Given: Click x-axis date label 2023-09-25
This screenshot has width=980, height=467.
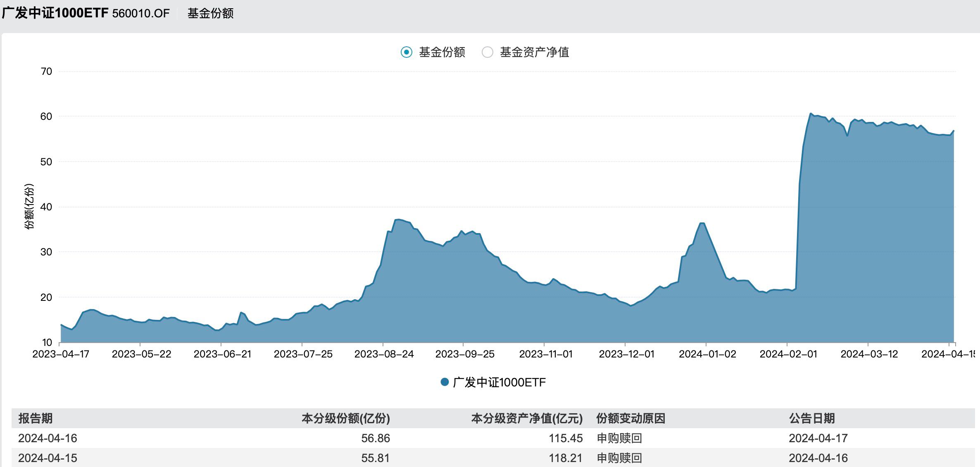Looking at the screenshot, I should click(x=465, y=354).
